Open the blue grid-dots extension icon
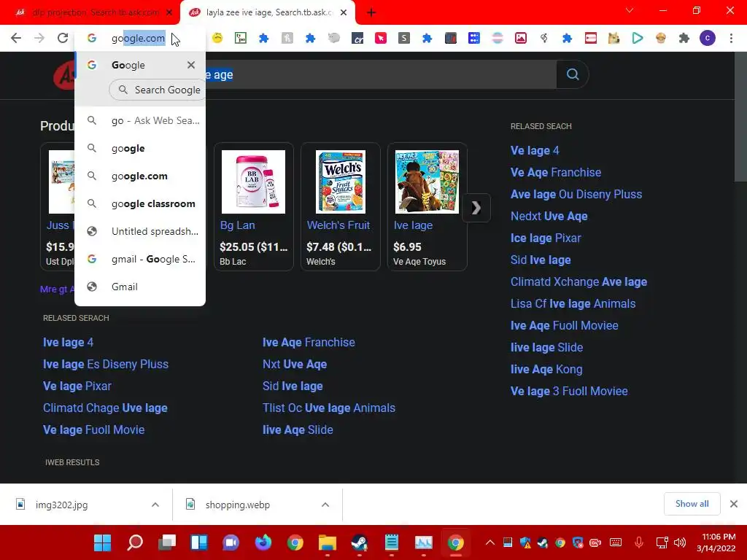Viewport: 747px width, 560px height. [x=474, y=38]
